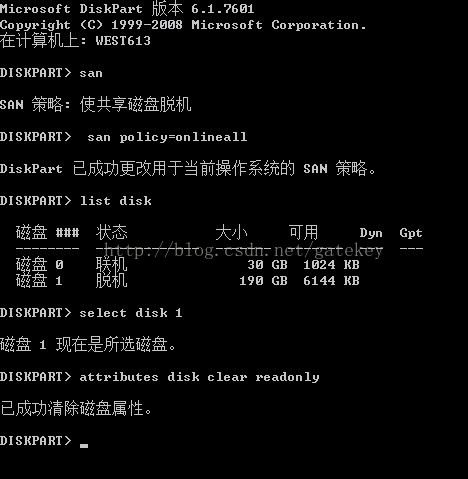The height and width of the screenshot is (479, 468).
Task: Click the 磁盘 0 row label
Action: point(39,265)
